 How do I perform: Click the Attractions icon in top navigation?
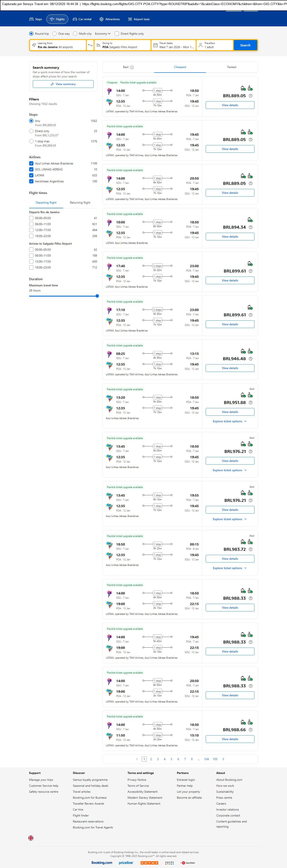point(101,19)
